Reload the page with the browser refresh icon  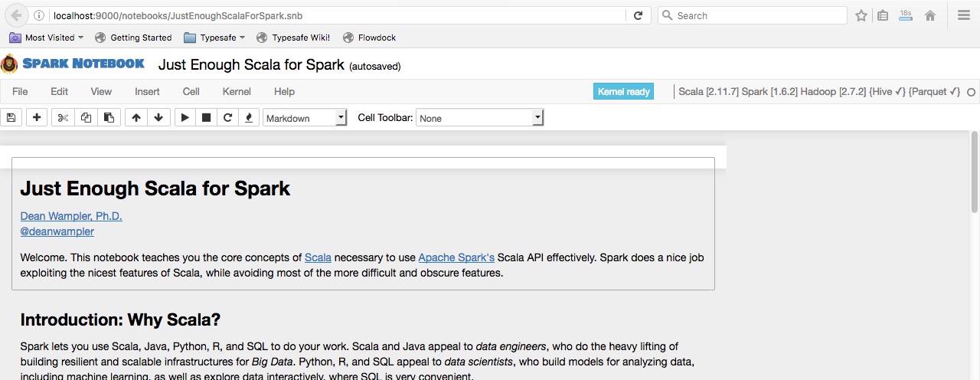coord(638,15)
